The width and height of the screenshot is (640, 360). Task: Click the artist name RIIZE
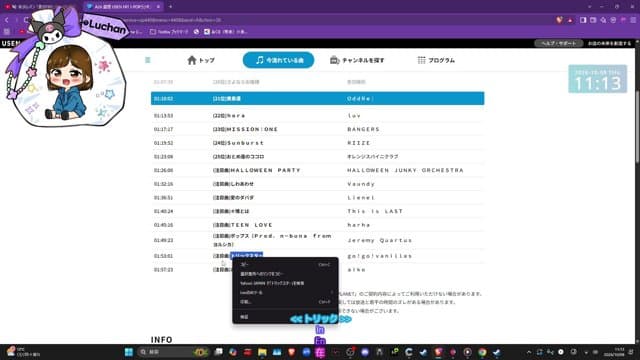coord(359,143)
